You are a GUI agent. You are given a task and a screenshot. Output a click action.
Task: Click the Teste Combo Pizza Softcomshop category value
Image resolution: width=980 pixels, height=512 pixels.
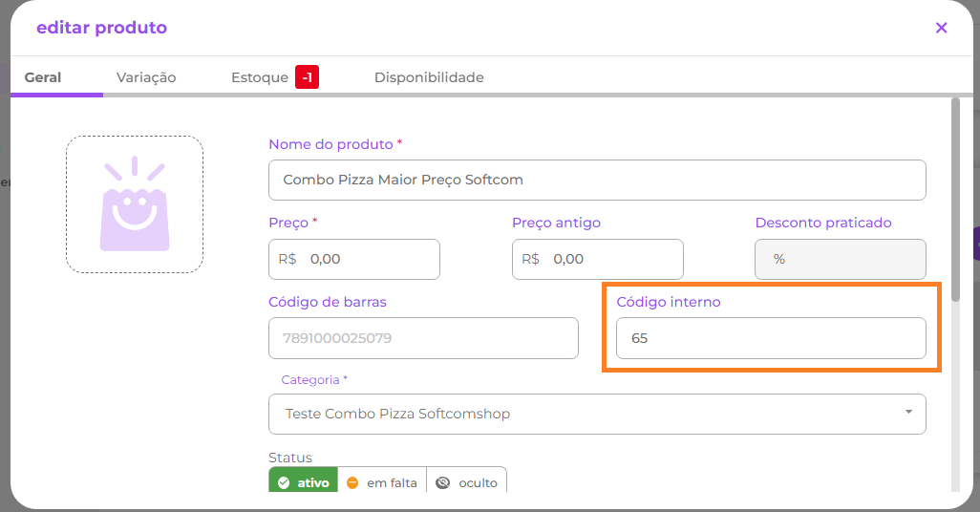[397, 414]
